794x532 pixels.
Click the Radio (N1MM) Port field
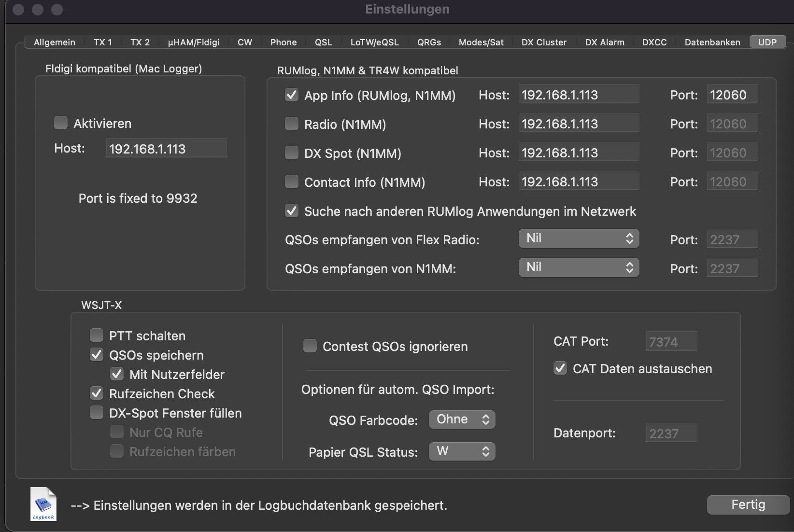coord(732,124)
